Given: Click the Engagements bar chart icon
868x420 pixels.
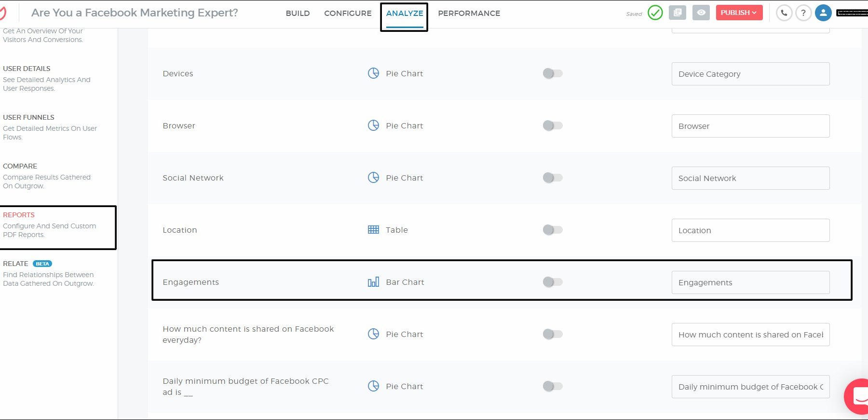Looking at the screenshot, I should click(373, 282).
